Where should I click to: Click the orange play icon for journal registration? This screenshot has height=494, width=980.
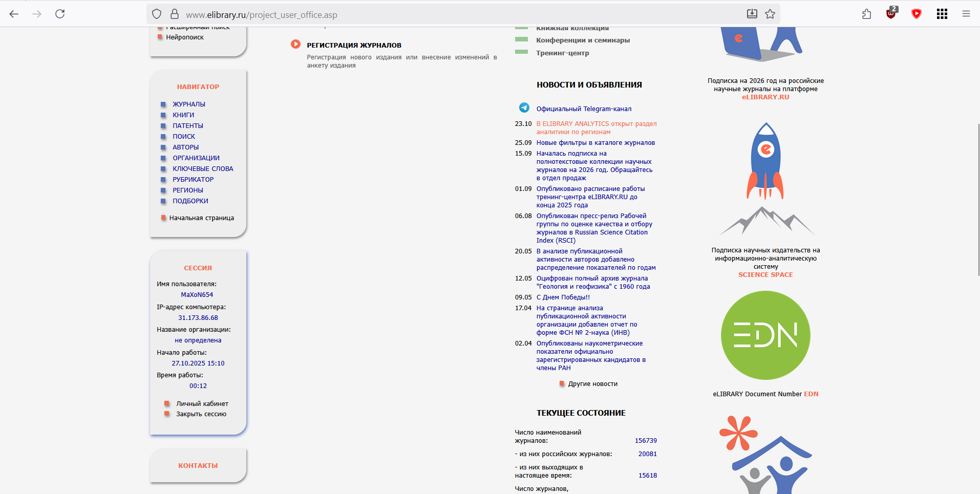point(295,44)
